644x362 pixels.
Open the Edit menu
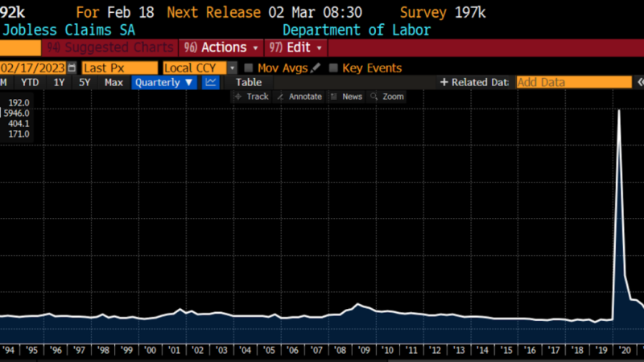[x=296, y=47]
